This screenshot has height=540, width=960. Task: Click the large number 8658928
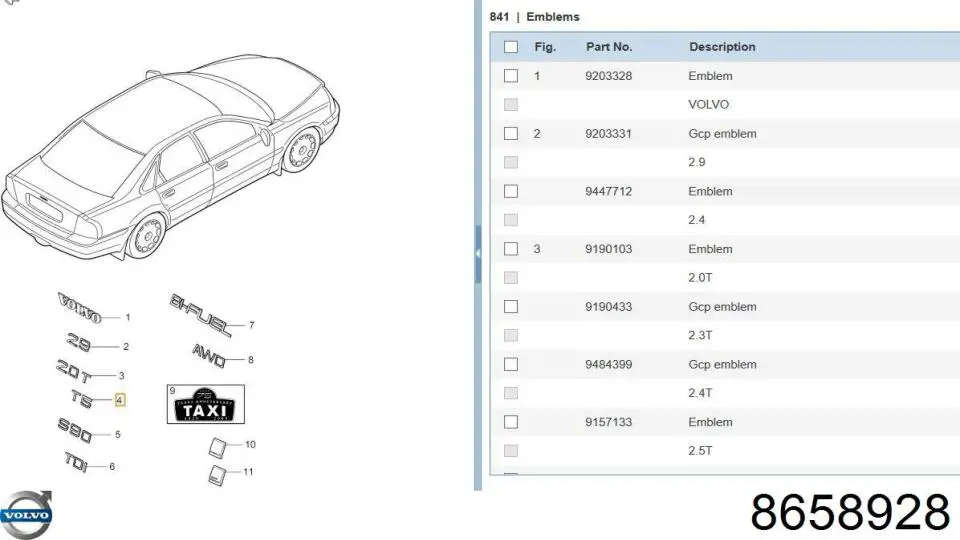tap(850, 512)
